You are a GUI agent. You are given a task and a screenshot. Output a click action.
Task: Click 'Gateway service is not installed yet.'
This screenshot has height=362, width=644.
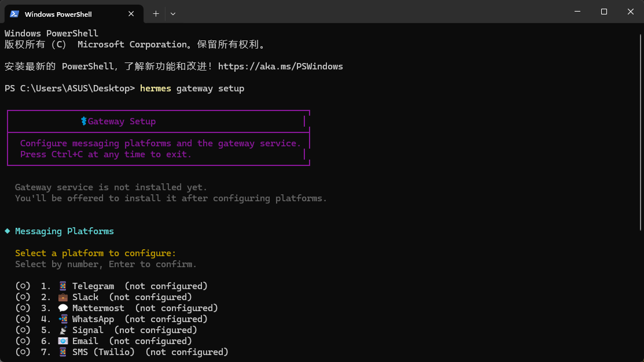[111, 187]
